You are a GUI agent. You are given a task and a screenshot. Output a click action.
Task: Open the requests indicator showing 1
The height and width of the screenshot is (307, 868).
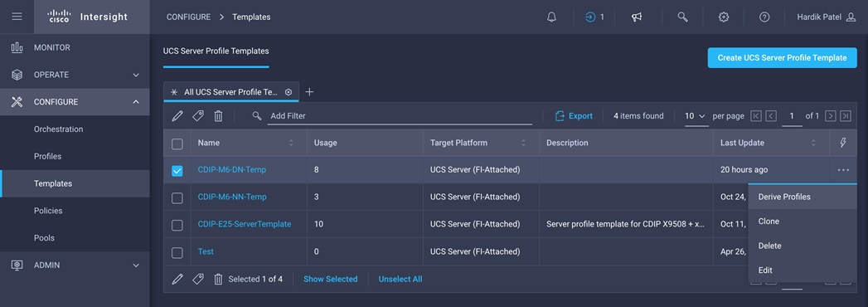tap(594, 17)
